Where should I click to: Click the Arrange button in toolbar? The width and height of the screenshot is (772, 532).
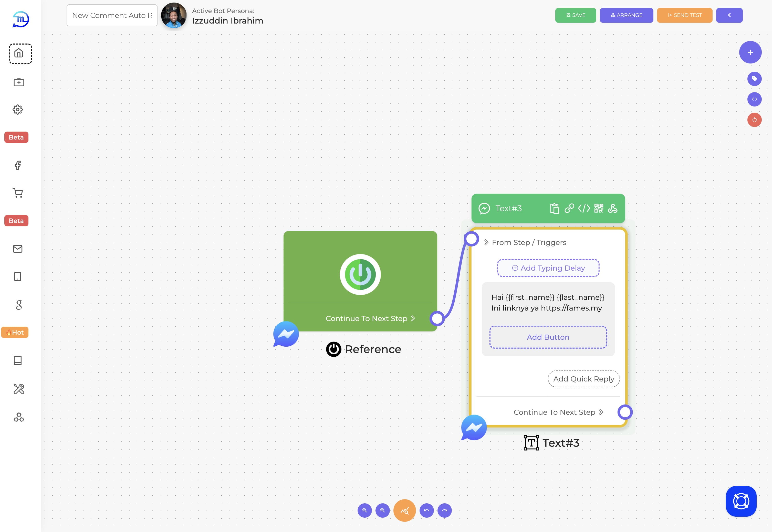627,15
